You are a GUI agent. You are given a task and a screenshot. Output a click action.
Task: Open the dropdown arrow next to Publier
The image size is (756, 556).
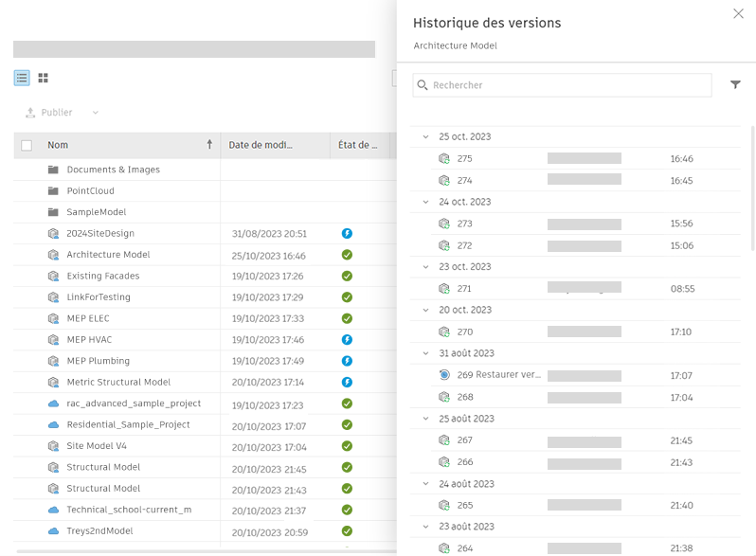click(x=96, y=113)
